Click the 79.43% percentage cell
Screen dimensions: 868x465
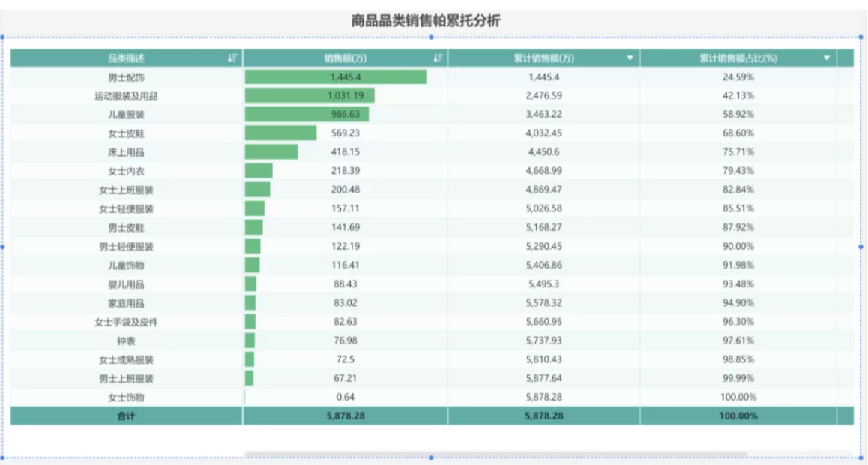pos(738,171)
